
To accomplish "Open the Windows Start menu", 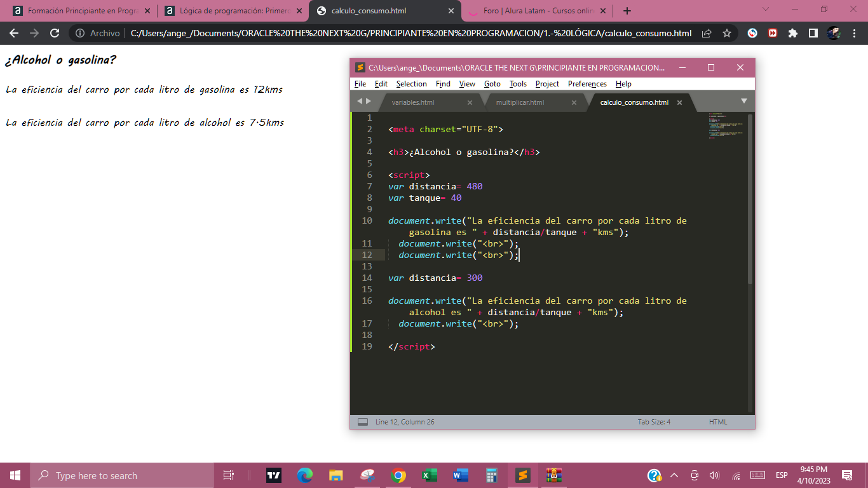I will 15,475.
